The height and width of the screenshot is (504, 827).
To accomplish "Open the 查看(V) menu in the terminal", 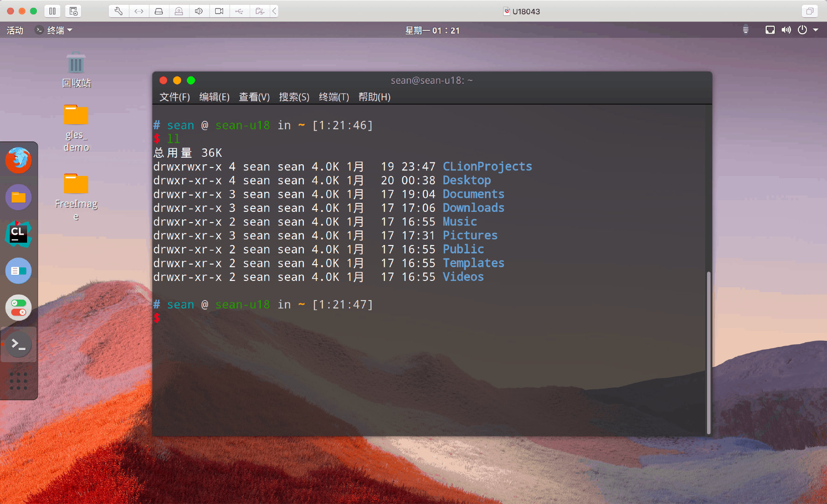I will [254, 97].
